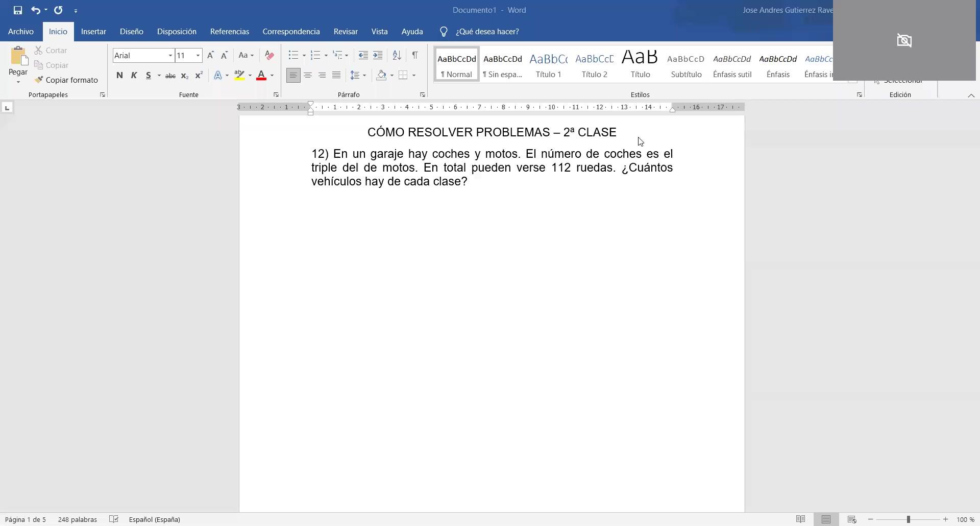The image size is (980, 526).
Task: Open the line spacing dropdown
Action: coord(358,76)
